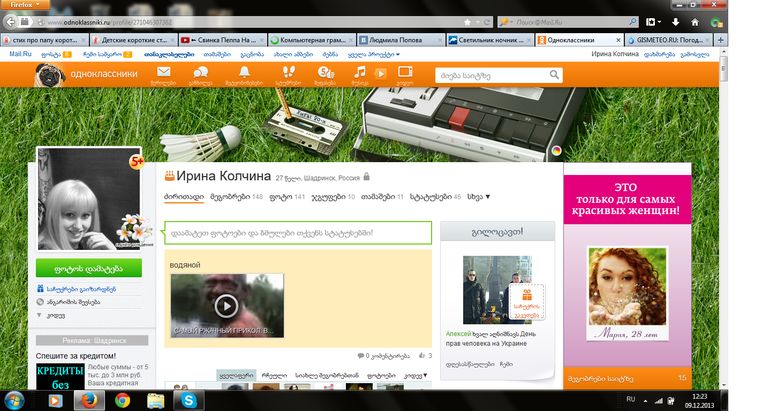Click the green add photo button

tap(94, 269)
